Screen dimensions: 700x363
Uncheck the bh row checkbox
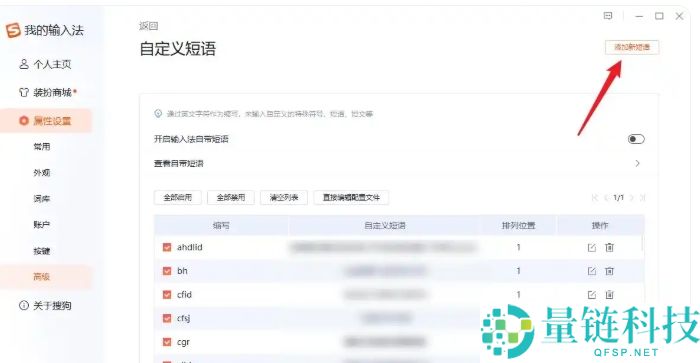pos(167,271)
